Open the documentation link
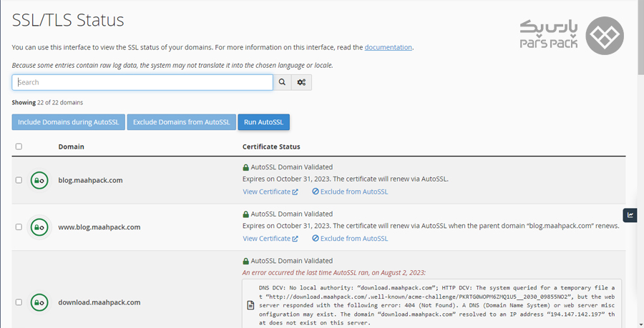Viewport: 644px width, 328px height. (388, 47)
